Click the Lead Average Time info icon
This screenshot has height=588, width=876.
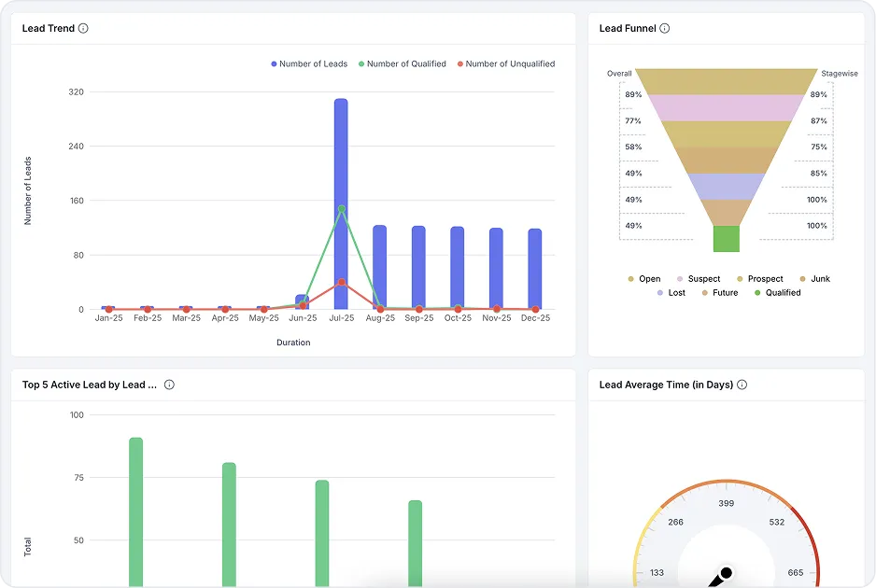coord(742,385)
